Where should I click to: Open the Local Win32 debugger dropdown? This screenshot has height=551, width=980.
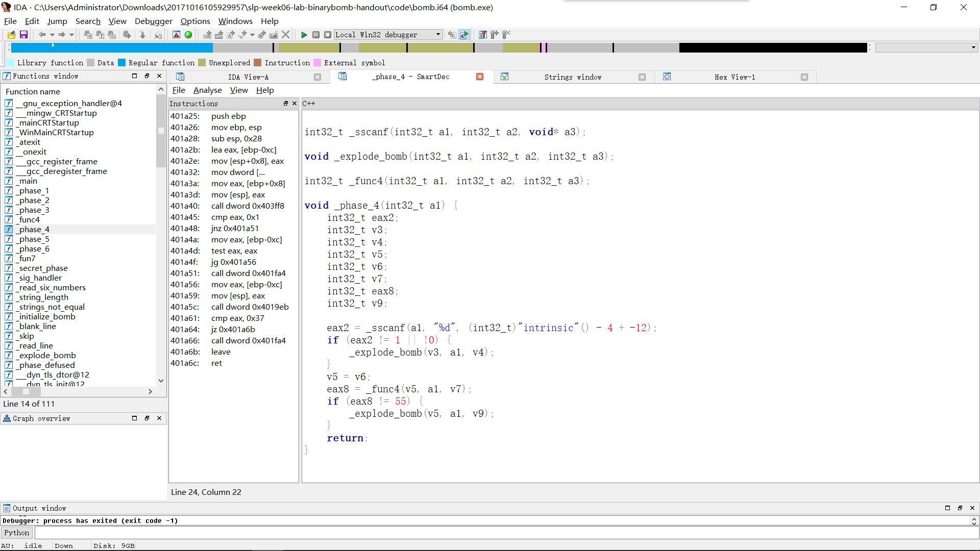[x=438, y=35]
